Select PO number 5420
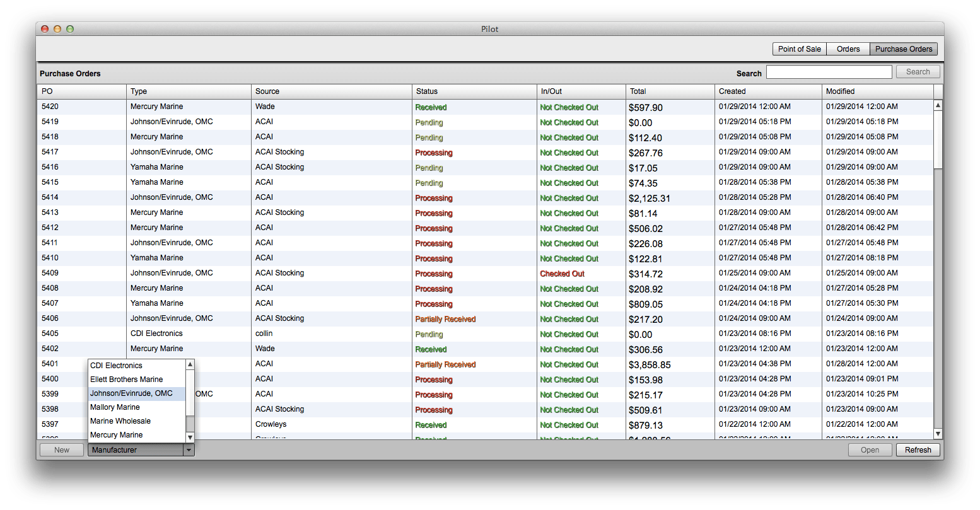The height and width of the screenshot is (510, 980). 50,107
